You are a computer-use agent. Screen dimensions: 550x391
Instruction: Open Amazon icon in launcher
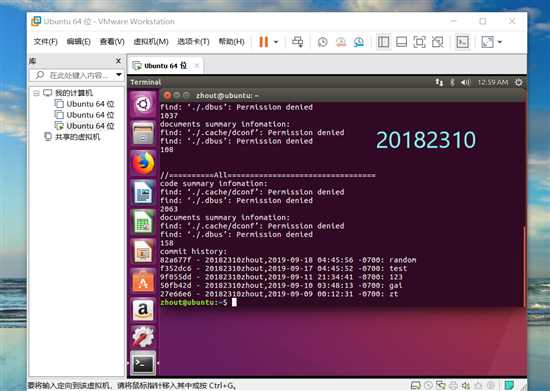pyautogui.click(x=143, y=310)
